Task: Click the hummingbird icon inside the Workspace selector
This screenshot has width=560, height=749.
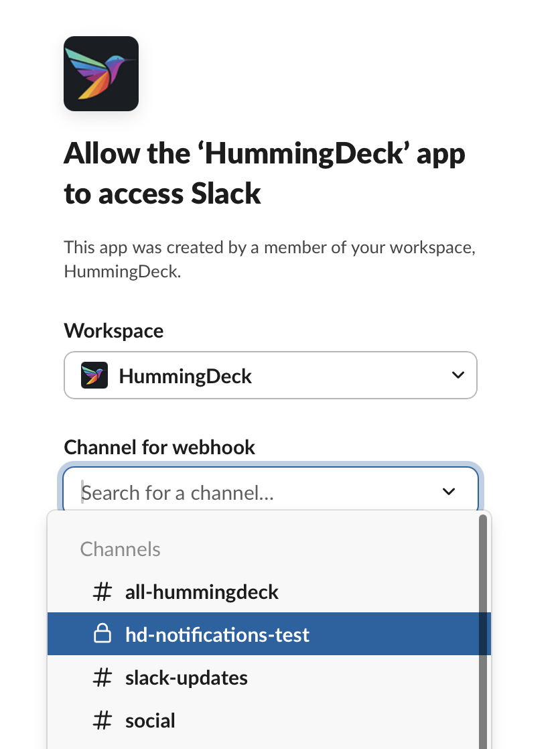Action: click(x=94, y=375)
